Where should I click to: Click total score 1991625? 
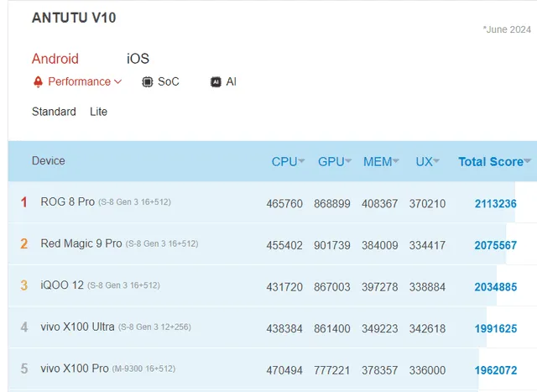(x=496, y=328)
